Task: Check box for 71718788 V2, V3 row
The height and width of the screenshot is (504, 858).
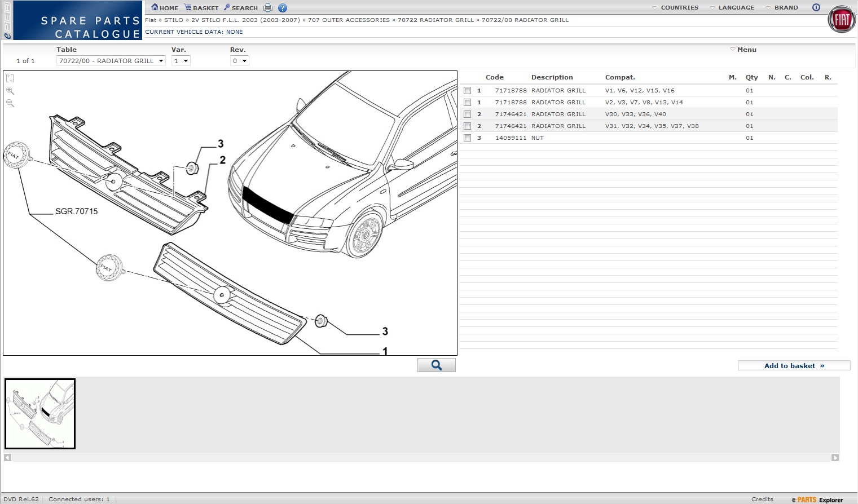Action: pos(467,102)
